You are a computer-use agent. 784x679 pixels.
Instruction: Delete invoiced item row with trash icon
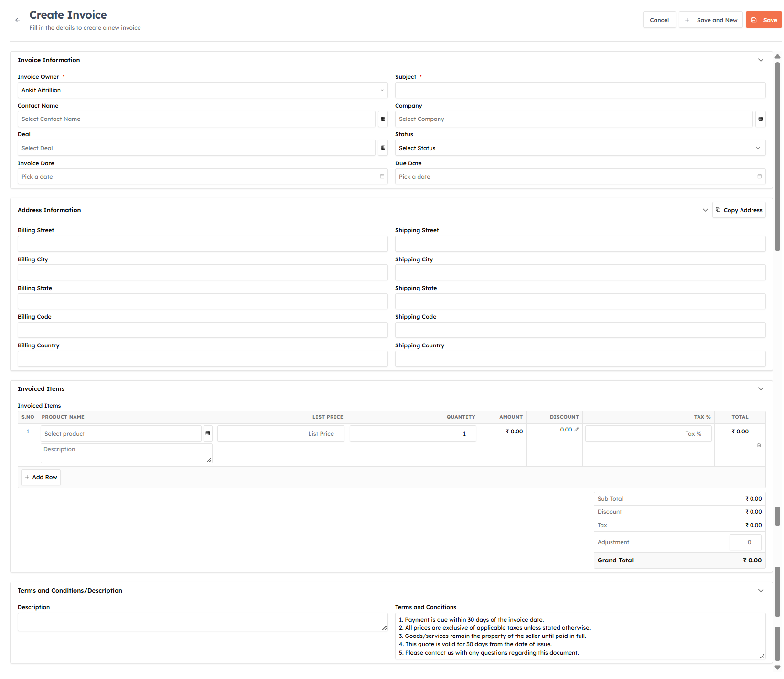tap(759, 445)
